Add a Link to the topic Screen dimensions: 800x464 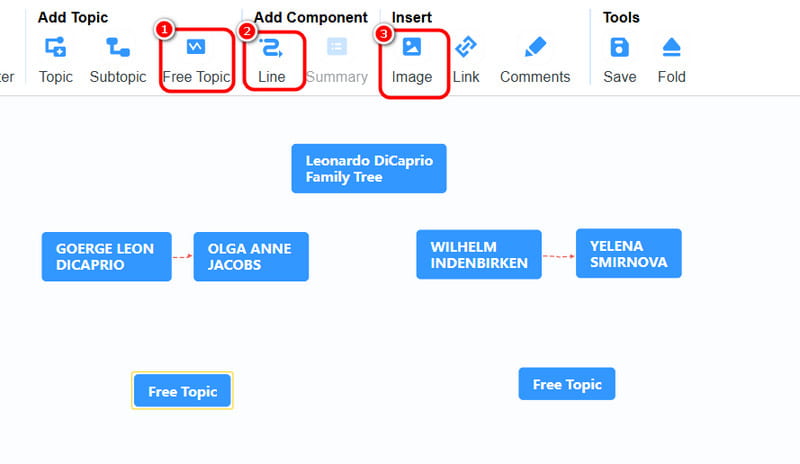(x=466, y=60)
